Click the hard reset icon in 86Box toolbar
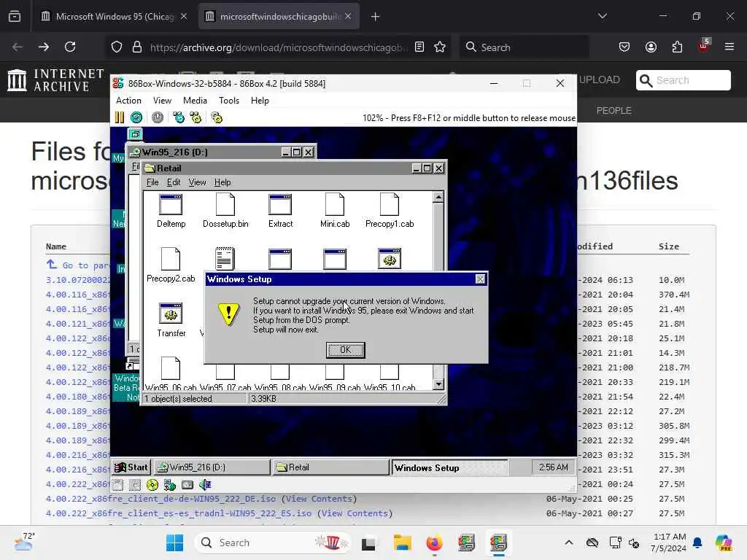 (x=136, y=117)
